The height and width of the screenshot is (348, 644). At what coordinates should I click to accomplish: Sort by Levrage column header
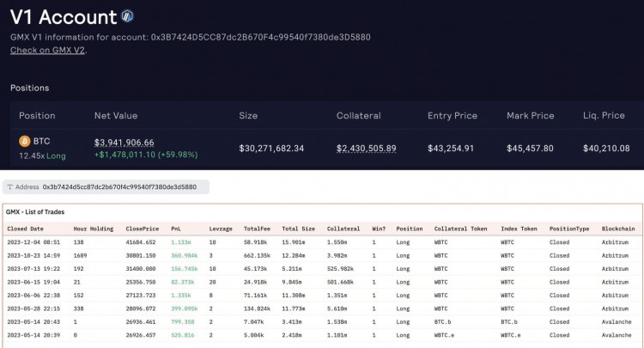point(221,229)
